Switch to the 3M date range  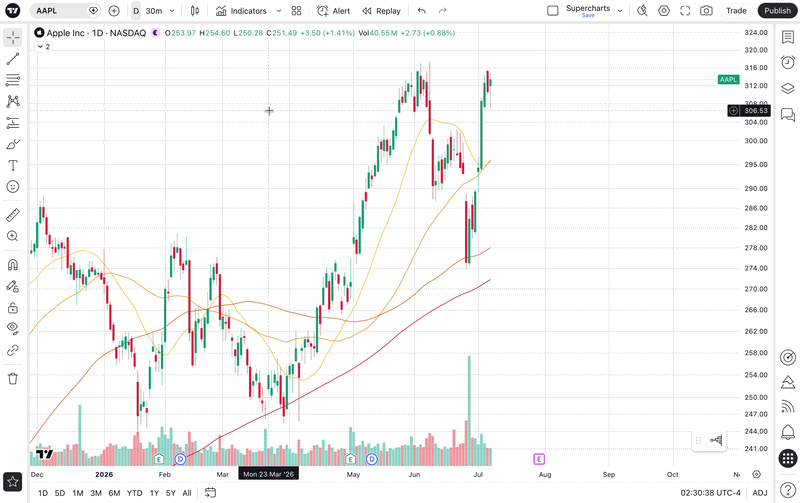tap(96, 493)
